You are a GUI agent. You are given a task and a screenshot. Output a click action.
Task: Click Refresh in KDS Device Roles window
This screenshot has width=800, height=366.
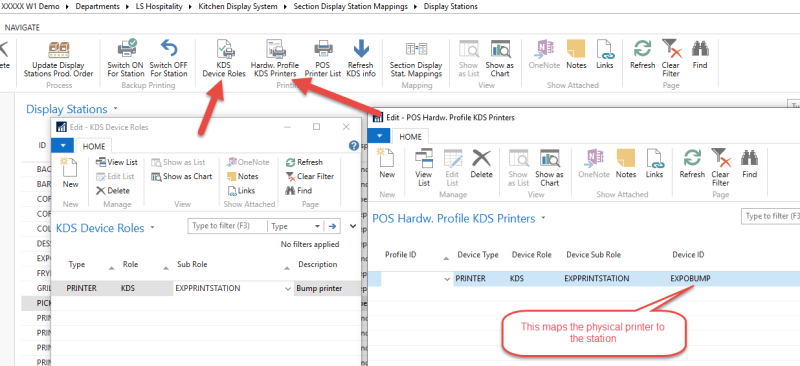point(304,162)
